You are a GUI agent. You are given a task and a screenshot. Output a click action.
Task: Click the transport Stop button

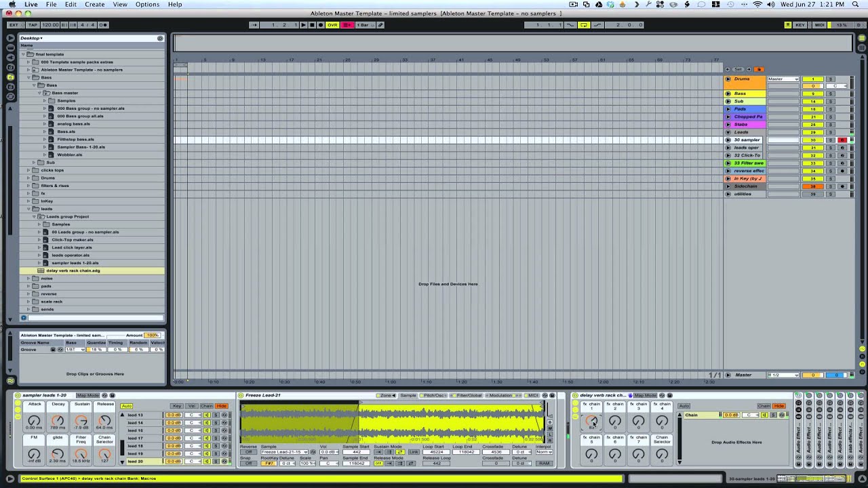312,25
